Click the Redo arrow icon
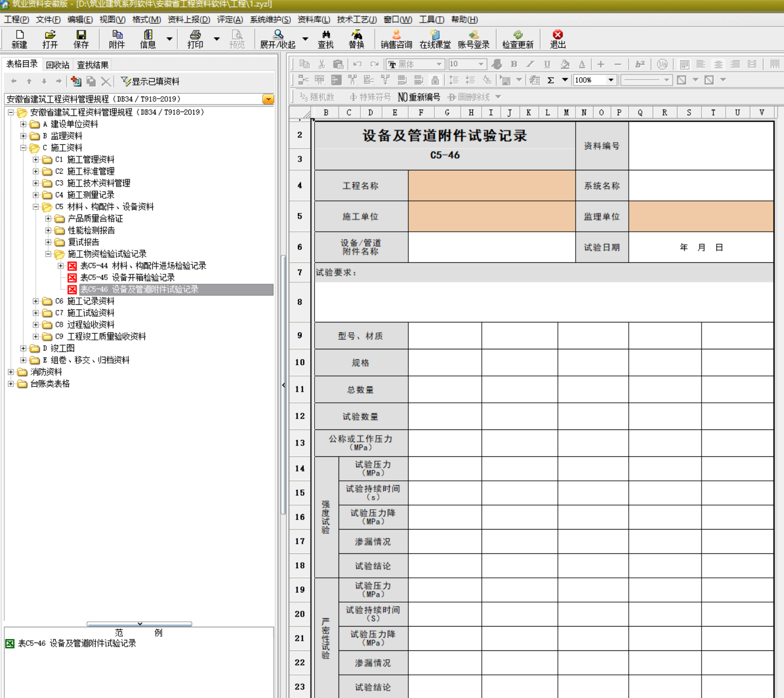 [x=374, y=64]
